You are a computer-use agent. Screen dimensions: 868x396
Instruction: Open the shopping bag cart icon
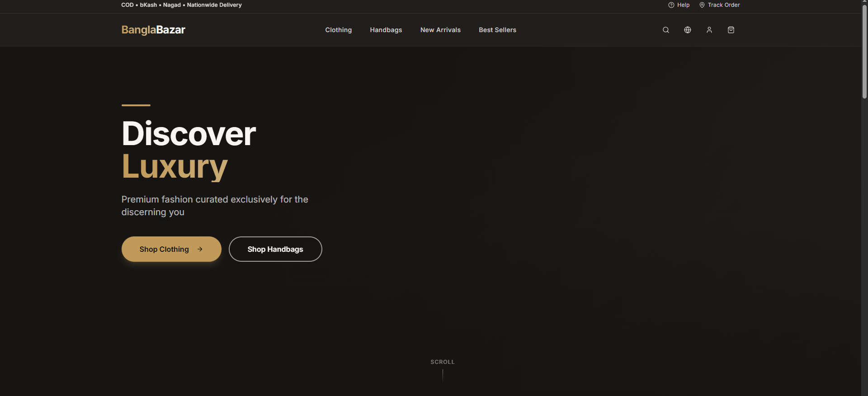731,30
